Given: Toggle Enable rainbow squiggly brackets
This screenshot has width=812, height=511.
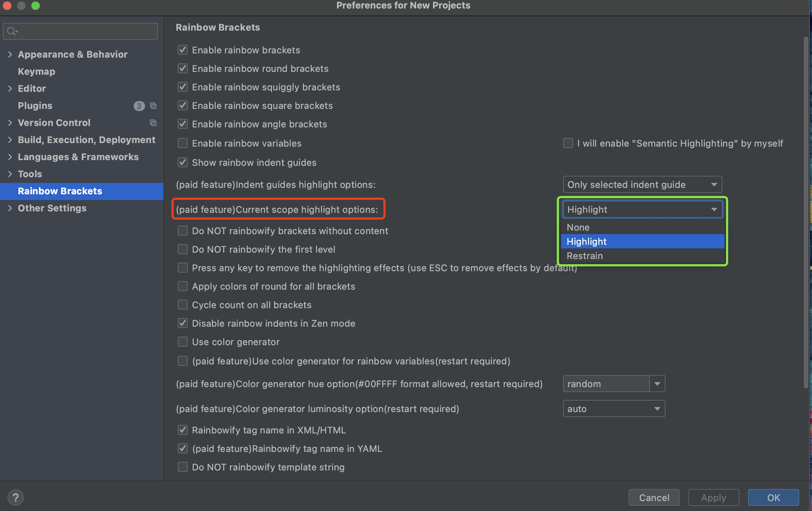Looking at the screenshot, I should [183, 87].
